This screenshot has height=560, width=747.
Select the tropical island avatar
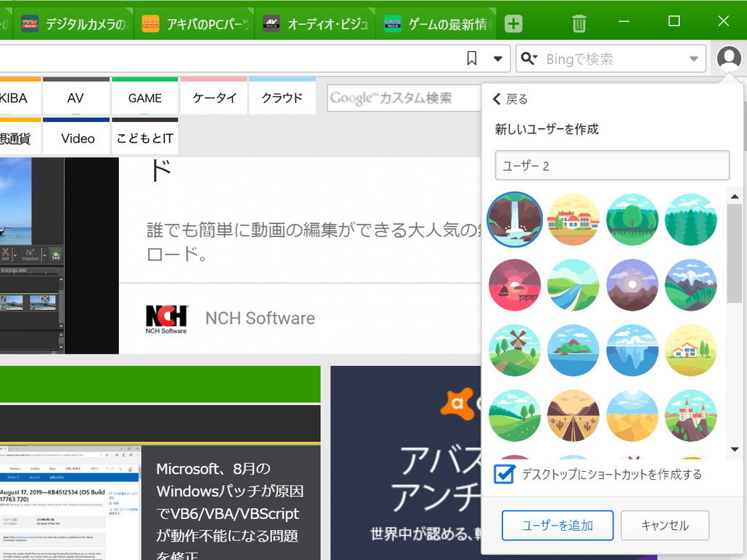coord(573,350)
